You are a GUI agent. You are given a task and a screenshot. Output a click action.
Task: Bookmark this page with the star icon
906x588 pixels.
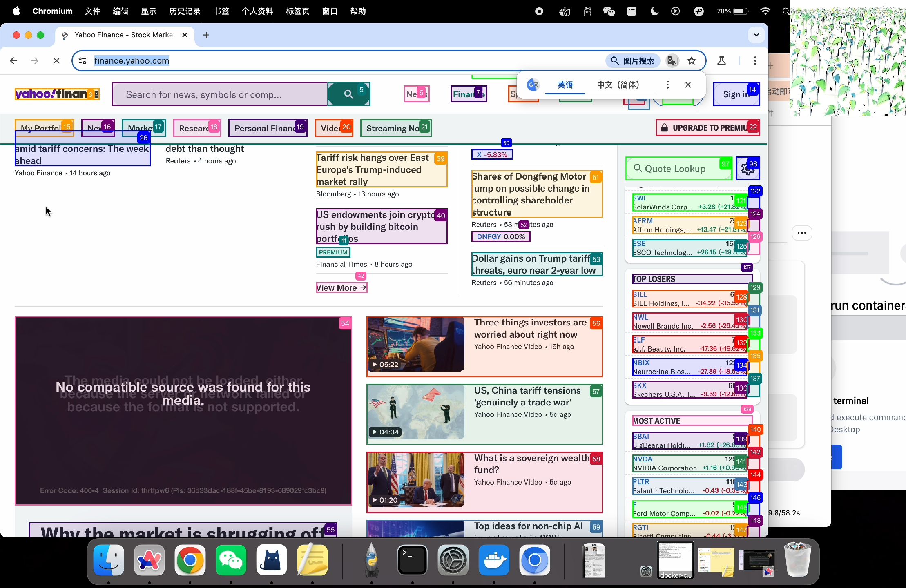click(692, 61)
